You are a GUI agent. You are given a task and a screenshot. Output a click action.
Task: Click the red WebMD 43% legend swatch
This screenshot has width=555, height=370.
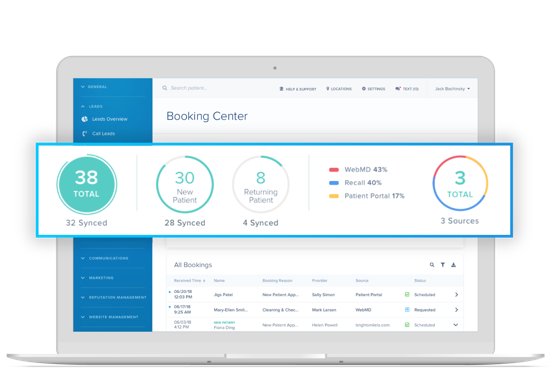click(x=334, y=170)
